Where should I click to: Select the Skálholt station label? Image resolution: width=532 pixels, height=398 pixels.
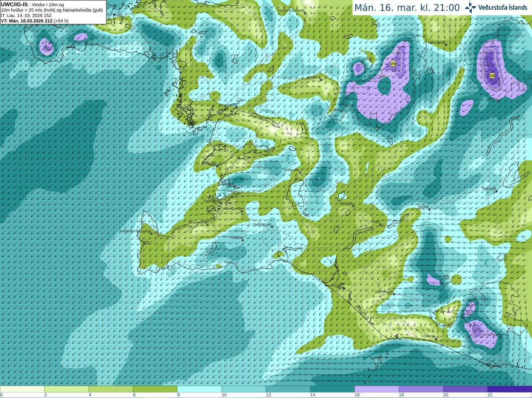[x=347, y=204]
